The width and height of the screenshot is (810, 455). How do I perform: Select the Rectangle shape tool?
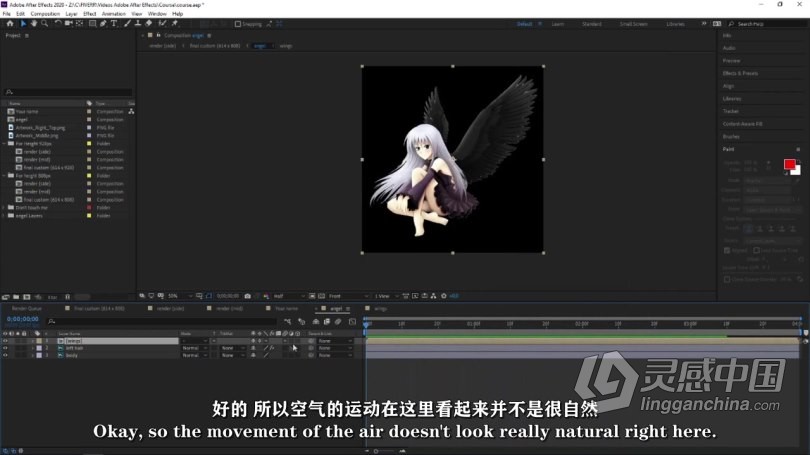click(92, 24)
